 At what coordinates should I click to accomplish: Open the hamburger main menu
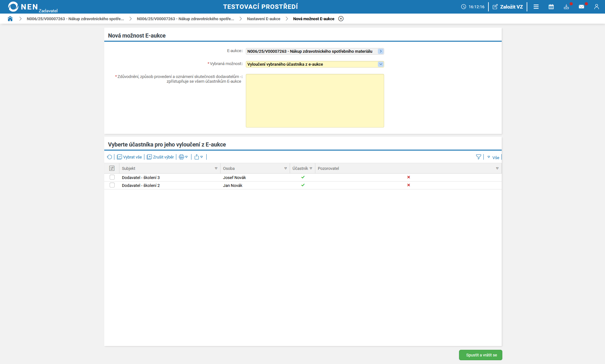point(536,7)
